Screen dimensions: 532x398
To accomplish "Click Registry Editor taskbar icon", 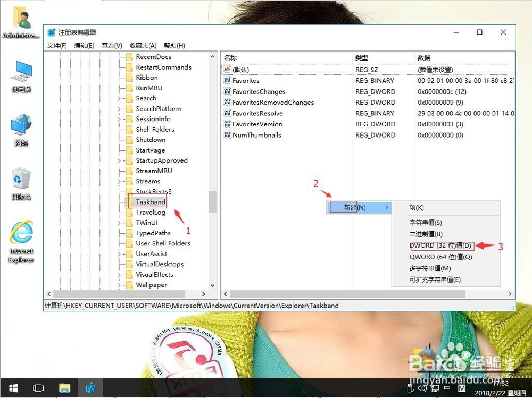I will tap(90, 388).
